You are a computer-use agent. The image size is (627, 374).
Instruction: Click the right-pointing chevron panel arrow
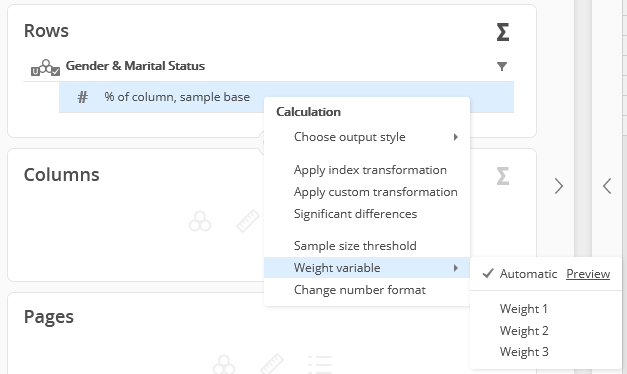[559, 186]
